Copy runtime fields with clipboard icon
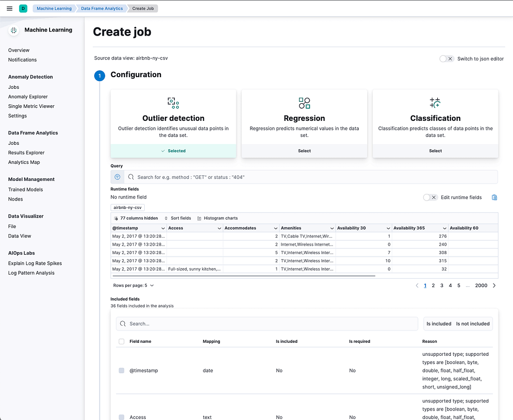513x420 pixels. point(494,197)
